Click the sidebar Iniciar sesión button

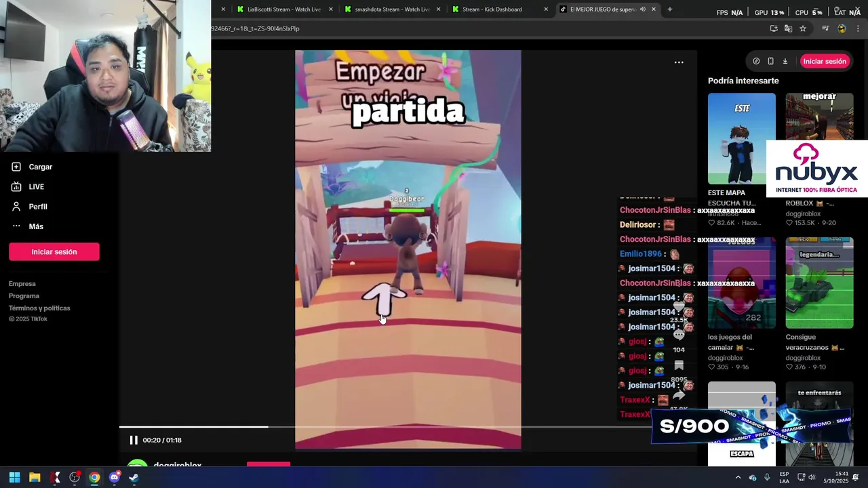54,251
